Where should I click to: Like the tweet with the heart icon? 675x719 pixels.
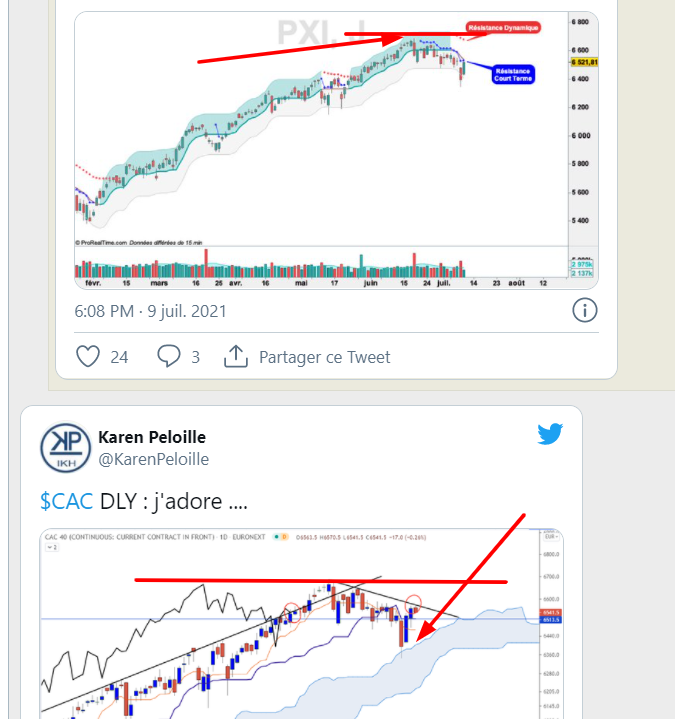89,357
